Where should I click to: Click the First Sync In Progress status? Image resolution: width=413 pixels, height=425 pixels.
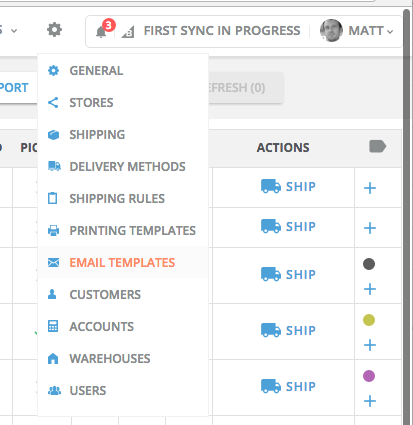[x=222, y=31]
